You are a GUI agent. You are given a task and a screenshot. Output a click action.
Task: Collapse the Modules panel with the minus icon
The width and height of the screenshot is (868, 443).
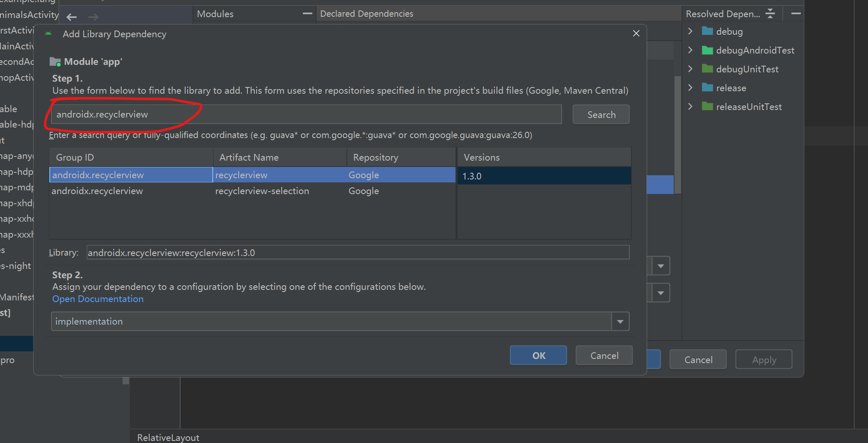pyautogui.click(x=307, y=14)
